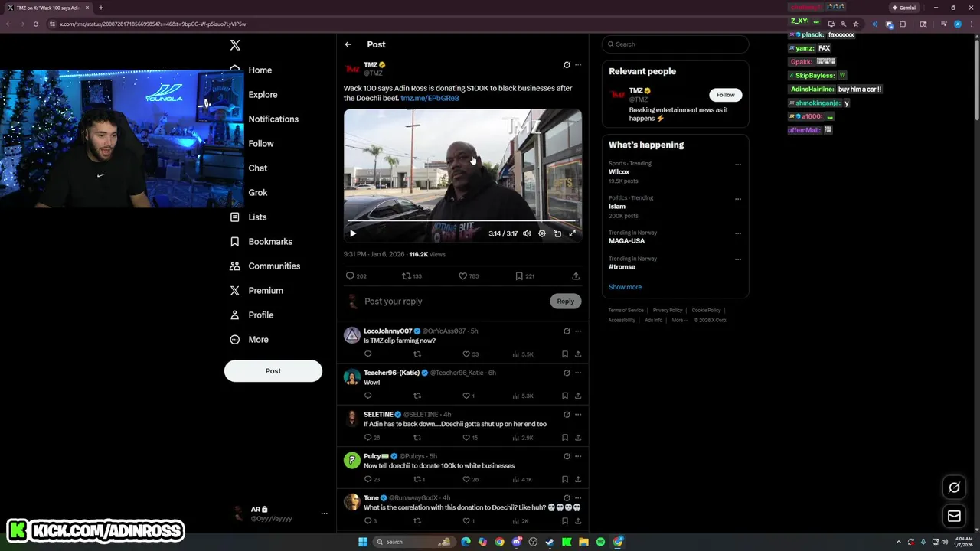Open more options for Islam trend
Viewport: 980px width, 551px height.
738,199
